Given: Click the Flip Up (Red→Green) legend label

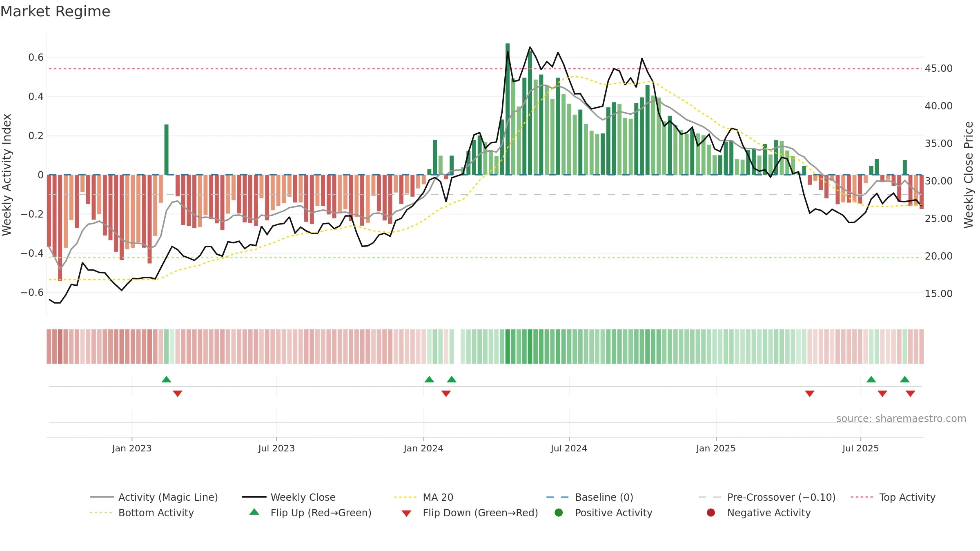Looking at the screenshot, I should click(x=321, y=513).
